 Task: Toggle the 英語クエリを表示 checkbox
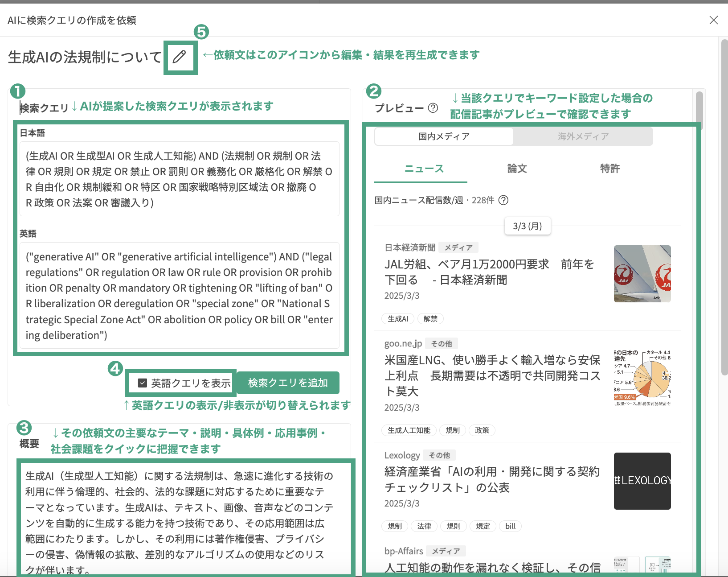point(143,383)
